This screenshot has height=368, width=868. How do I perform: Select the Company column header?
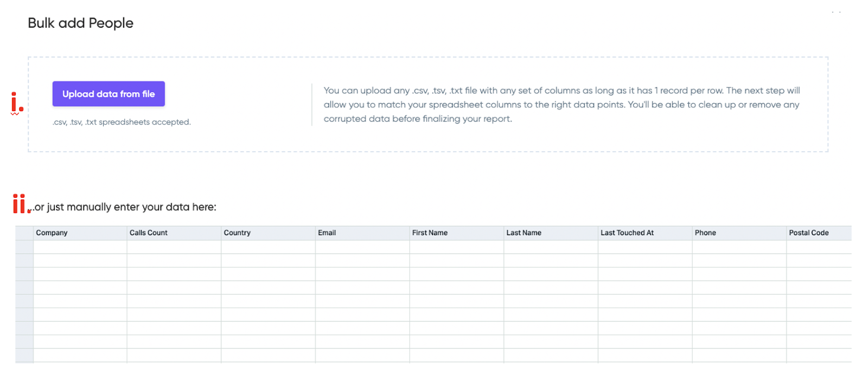click(80, 233)
